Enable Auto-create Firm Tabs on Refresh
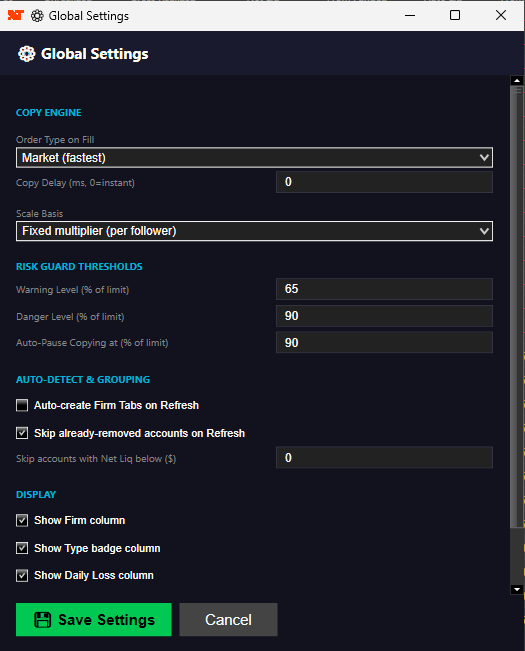 (22, 405)
